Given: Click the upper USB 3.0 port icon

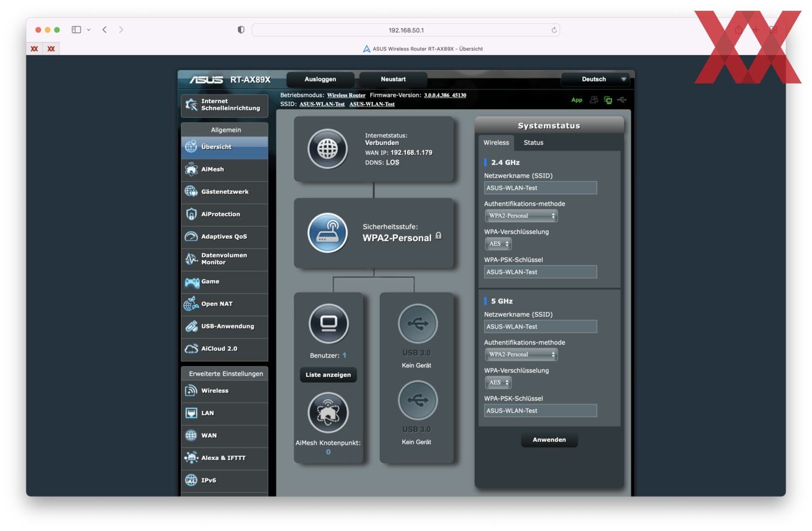Looking at the screenshot, I should 417,324.
